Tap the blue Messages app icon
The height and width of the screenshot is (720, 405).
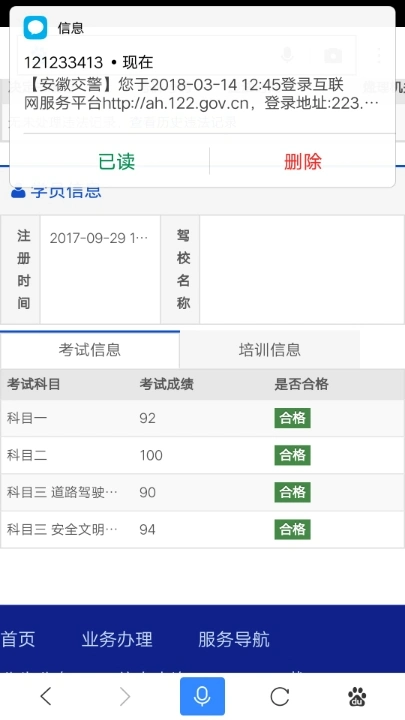[x=35, y=28]
